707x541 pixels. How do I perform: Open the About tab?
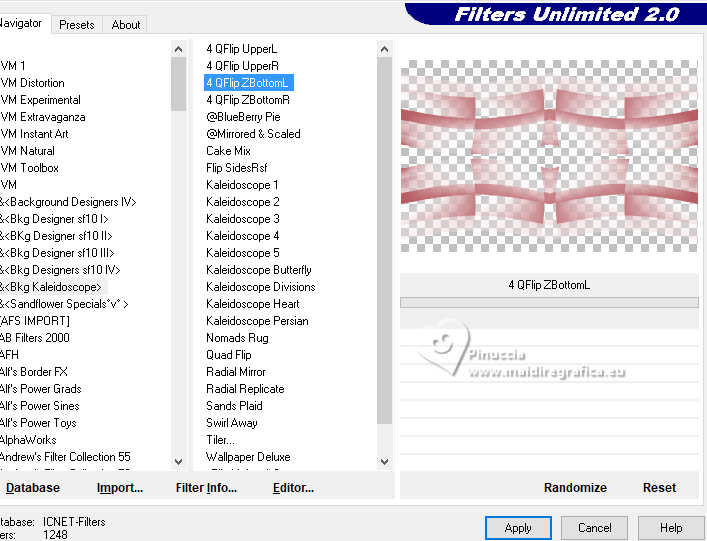(126, 24)
